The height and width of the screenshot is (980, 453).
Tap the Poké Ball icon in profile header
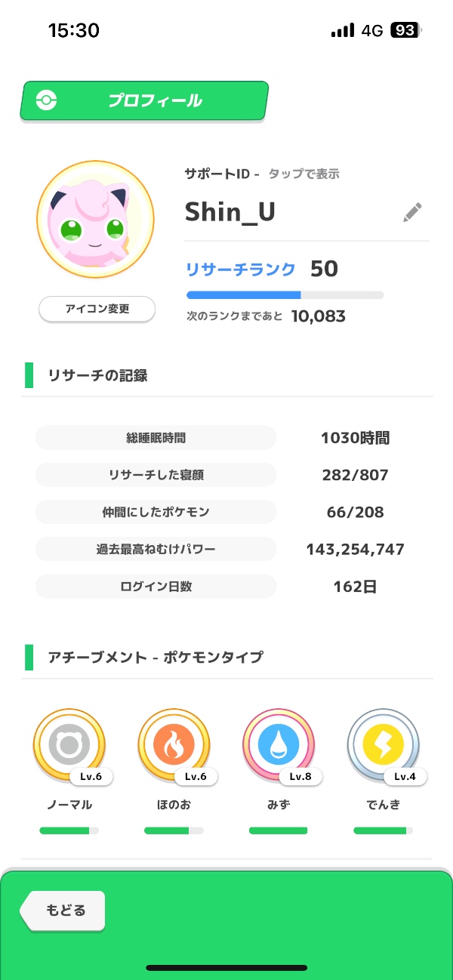coord(46,100)
